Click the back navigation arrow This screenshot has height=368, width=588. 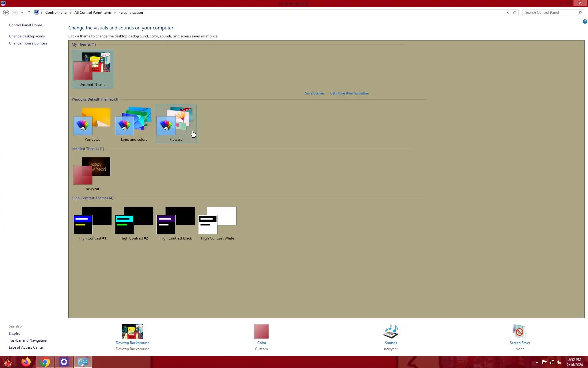(6, 13)
